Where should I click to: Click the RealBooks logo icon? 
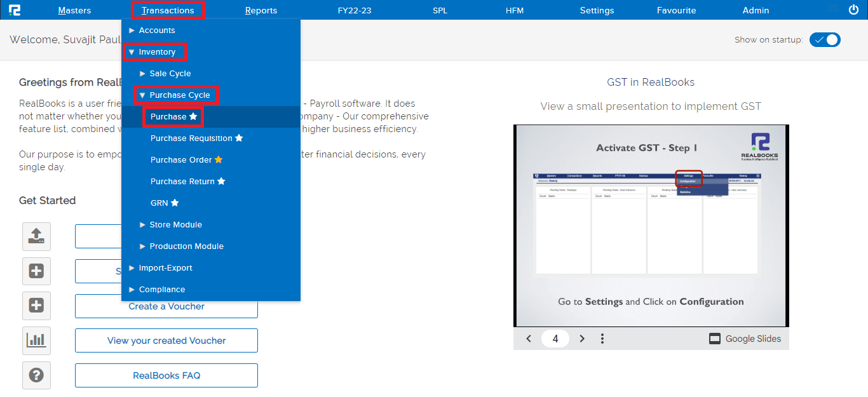(14, 10)
